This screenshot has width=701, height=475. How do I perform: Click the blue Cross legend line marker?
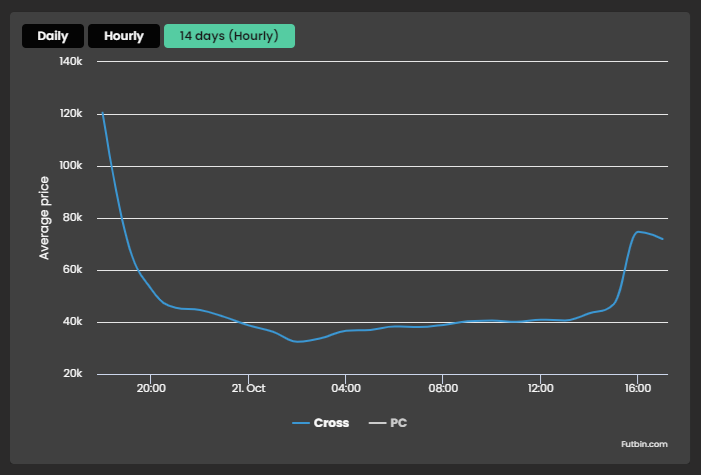pyautogui.click(x=301, y=423)
